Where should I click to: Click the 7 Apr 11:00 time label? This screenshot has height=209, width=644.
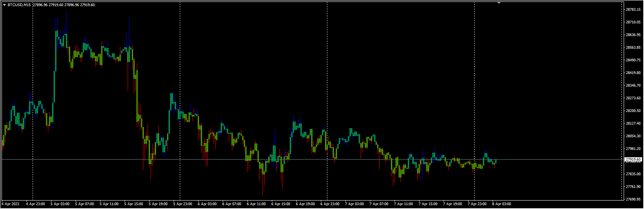pos(403,204)
